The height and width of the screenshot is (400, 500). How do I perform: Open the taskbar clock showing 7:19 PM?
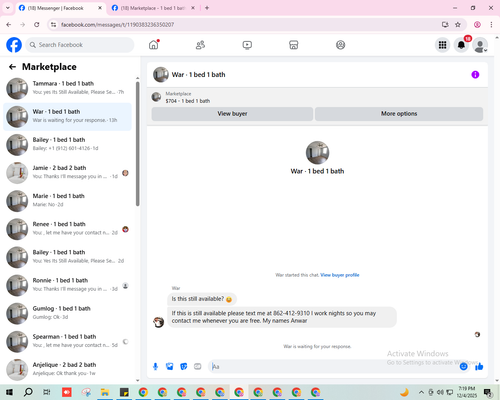(x=467, y=392)
